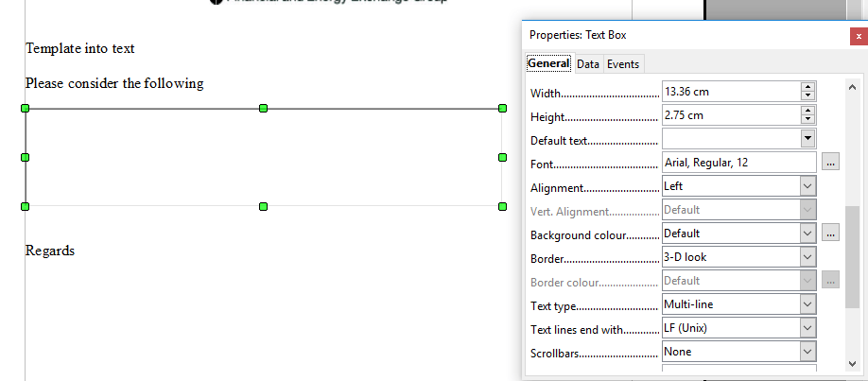Decrease Width value with down spinner arrow
The image size is (868, 381).
[807, 96]
